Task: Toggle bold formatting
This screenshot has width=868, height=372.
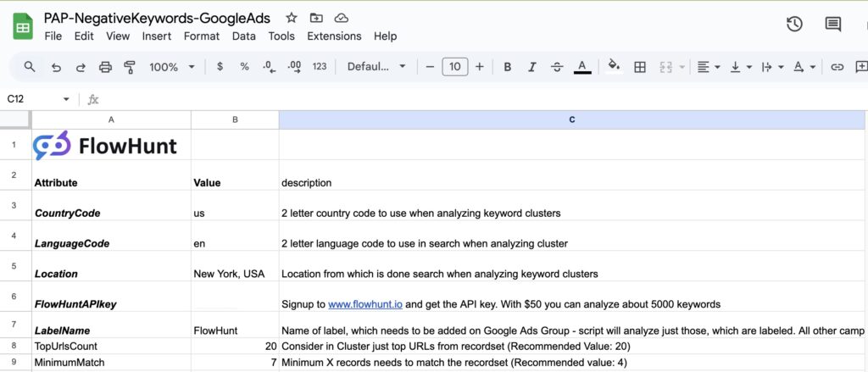Action: pos(507,67)
